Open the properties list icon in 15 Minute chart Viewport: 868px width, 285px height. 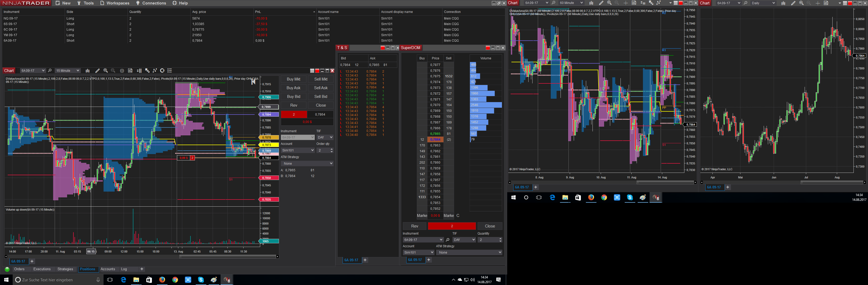pos(170,71)
